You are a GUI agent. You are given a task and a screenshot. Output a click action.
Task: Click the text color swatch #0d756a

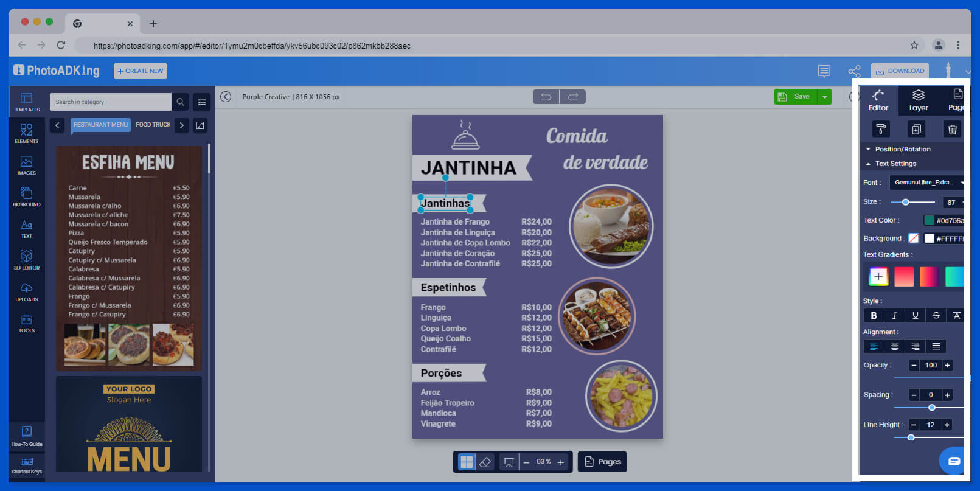pos(929,220)
